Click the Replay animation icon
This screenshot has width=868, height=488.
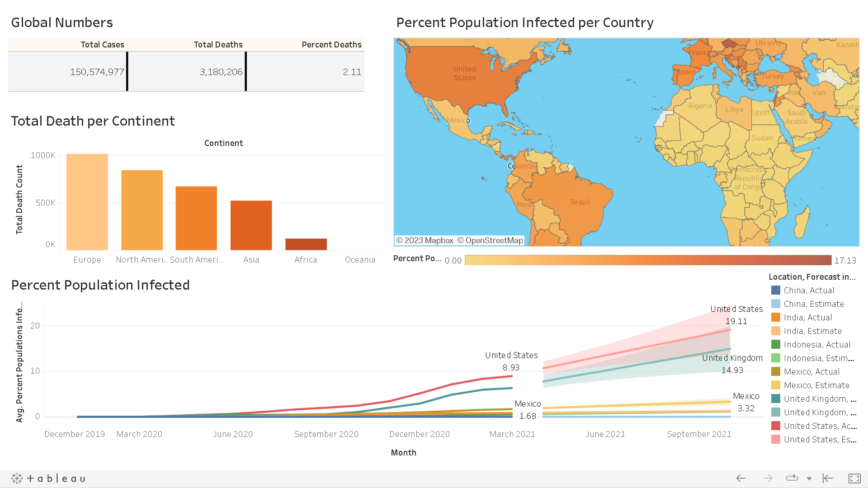click(x=792, y=478)
